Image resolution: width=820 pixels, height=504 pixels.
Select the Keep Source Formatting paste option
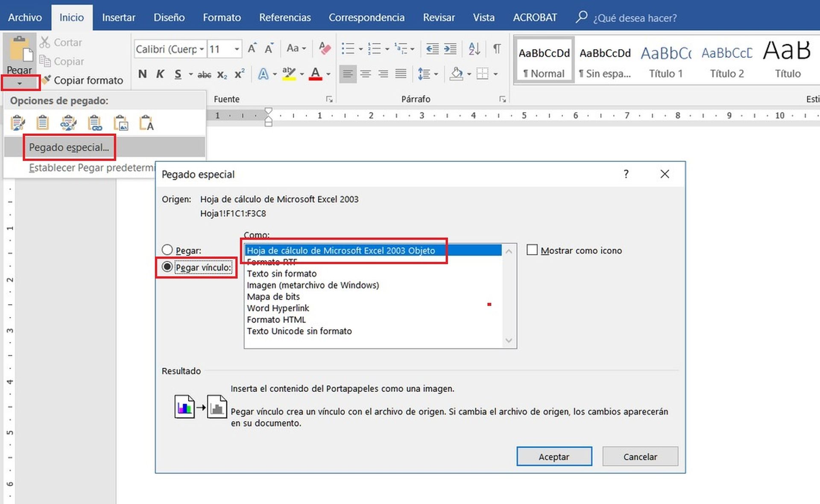point(17,123)
